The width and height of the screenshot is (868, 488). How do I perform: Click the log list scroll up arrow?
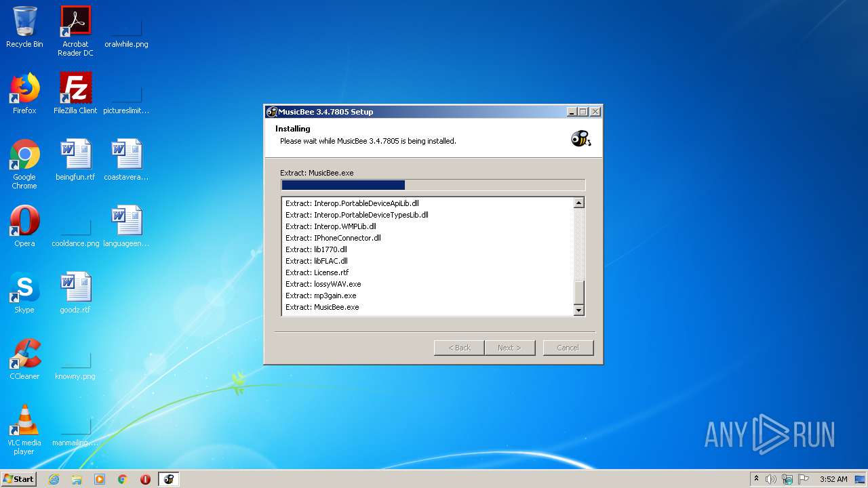(579, 203)
